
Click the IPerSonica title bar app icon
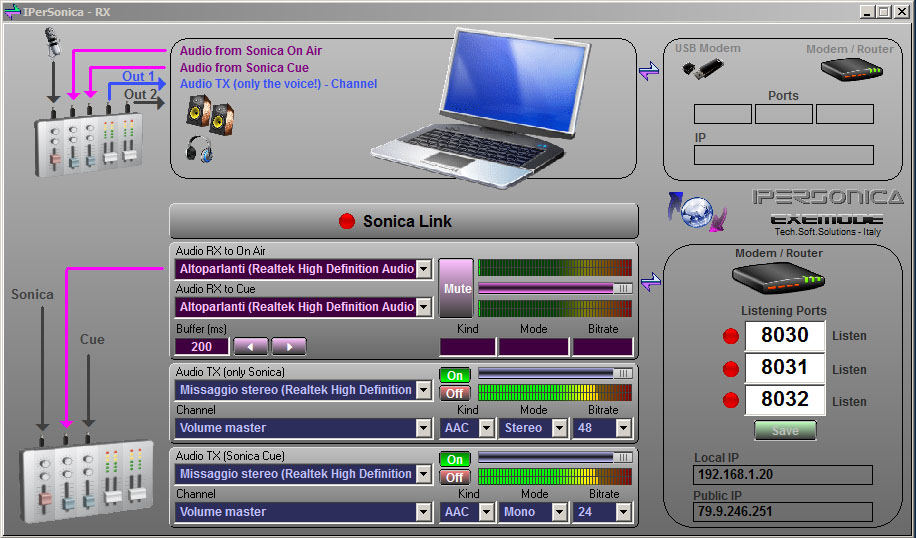pos(12,12)
